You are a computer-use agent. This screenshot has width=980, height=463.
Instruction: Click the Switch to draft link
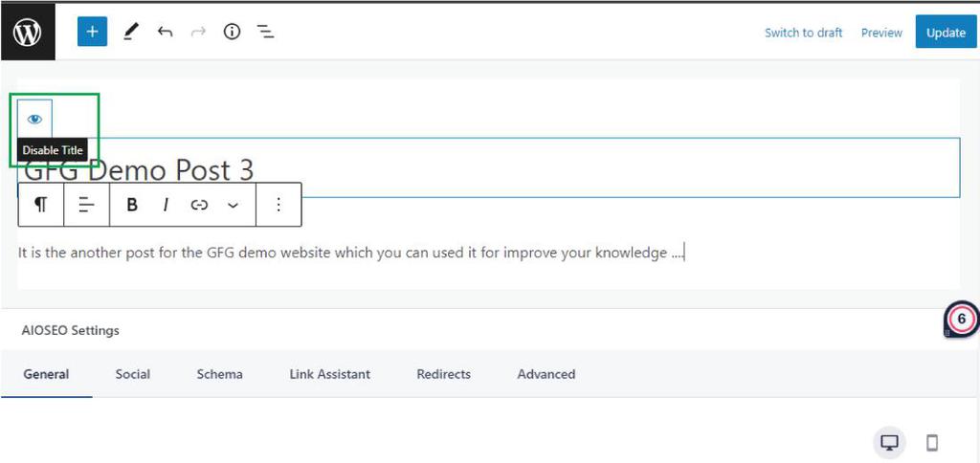click(803, 33)
